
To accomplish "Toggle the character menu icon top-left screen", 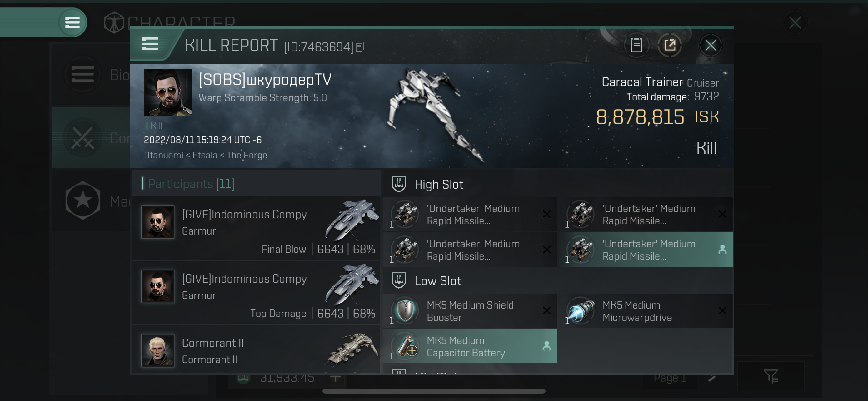I will 72,22.
